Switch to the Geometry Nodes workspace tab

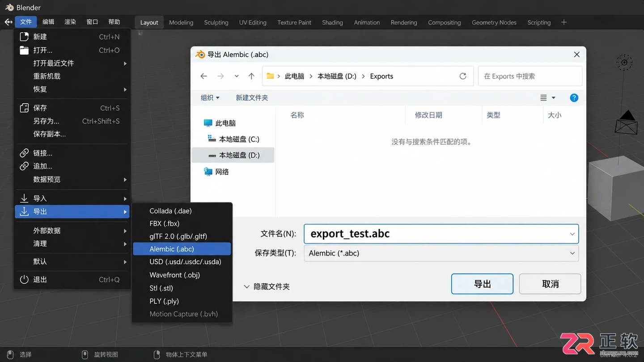pos(494,22)
